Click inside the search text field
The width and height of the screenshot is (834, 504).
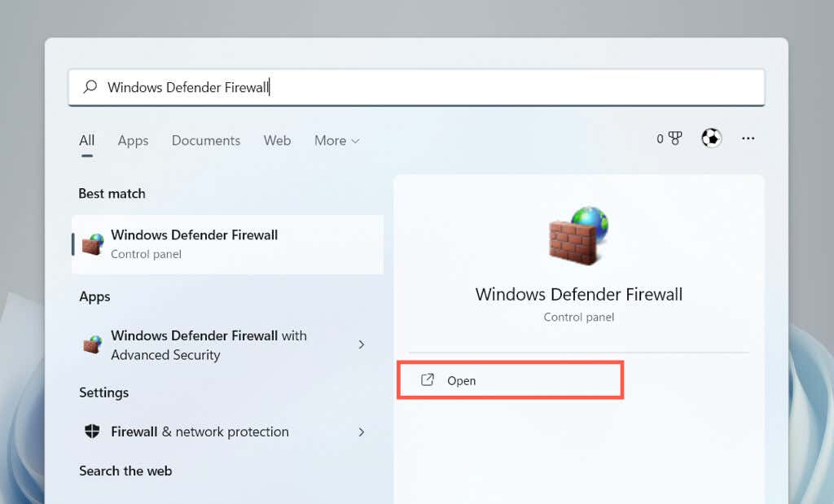[x=416, y=87]
